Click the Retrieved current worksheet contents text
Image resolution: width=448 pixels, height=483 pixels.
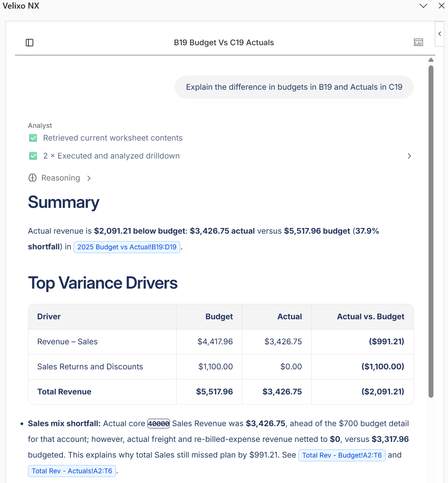(x=113, y=138)
